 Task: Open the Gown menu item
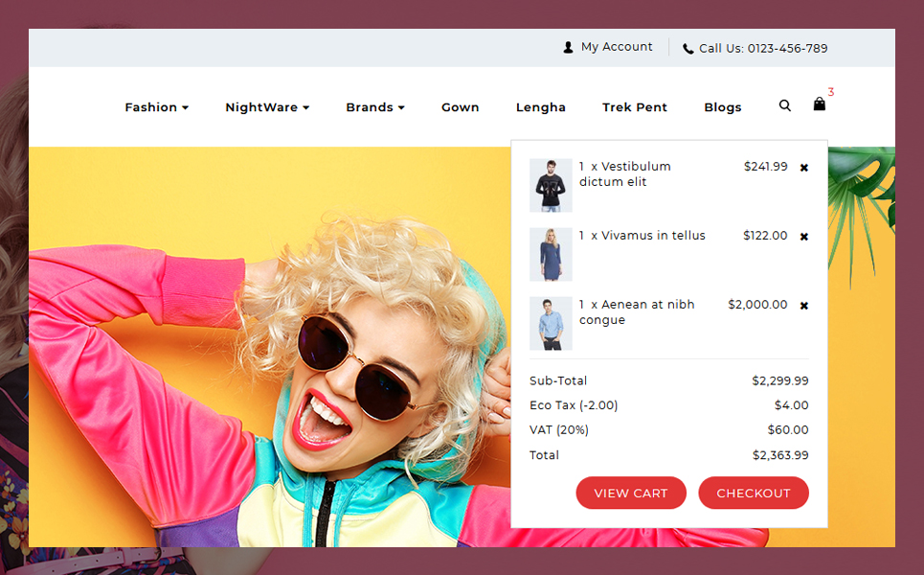461,107
